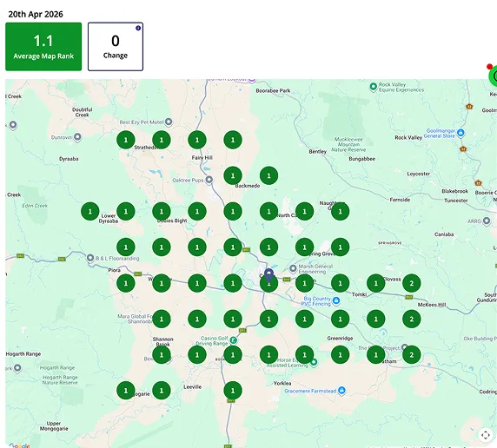Open the Horse Assisted Learning green pin
This screenshot has width=497, height=448.
(314, 362)
